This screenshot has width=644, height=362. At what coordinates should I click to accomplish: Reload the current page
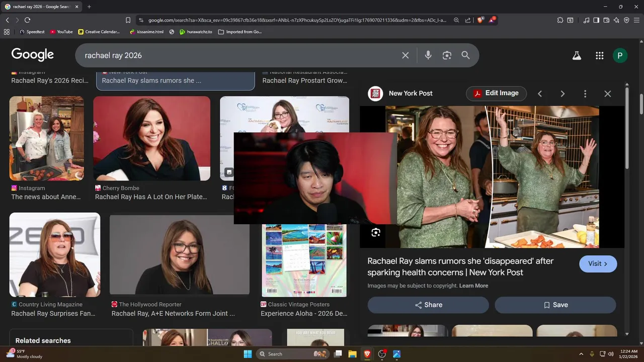click(27, 20)
